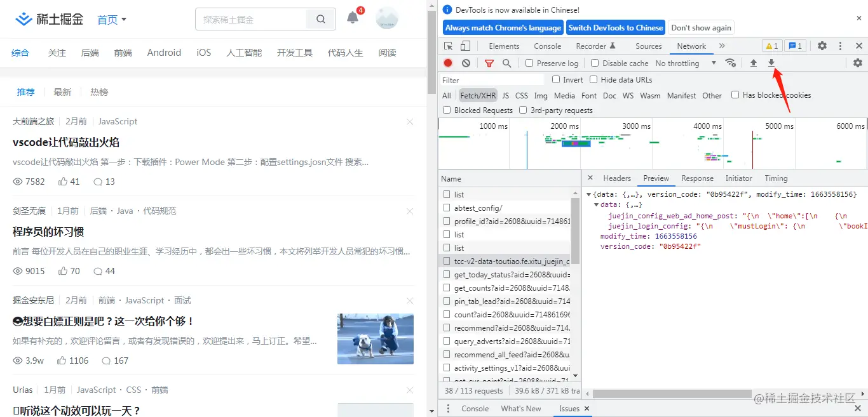Filter requests by Fetch/XHR

[478, 95]
